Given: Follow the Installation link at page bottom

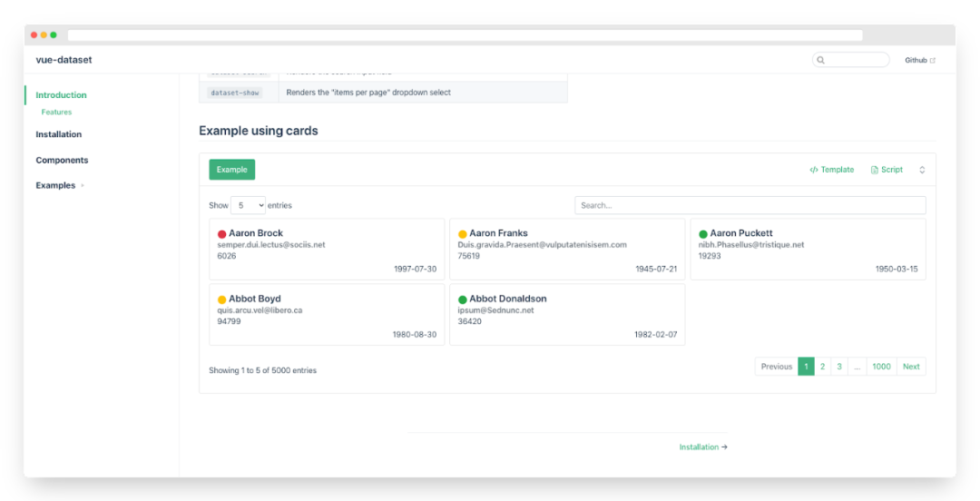Looking at the screenshot, I should point(703,447).
